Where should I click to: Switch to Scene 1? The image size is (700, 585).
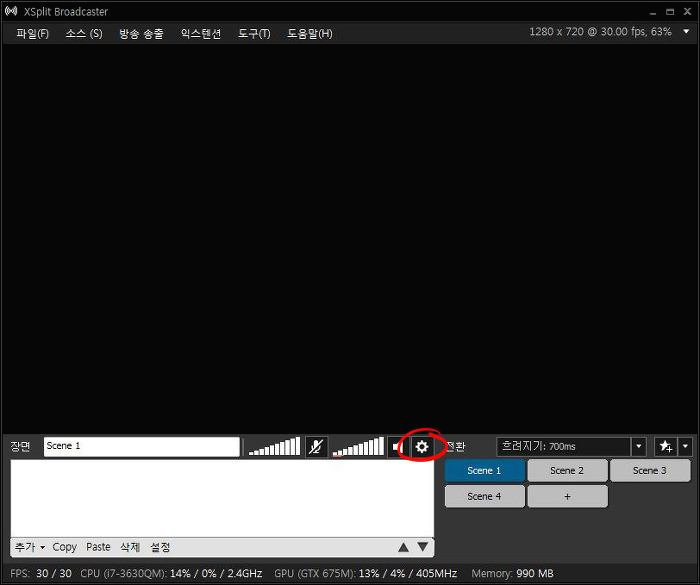pos(484,470)
